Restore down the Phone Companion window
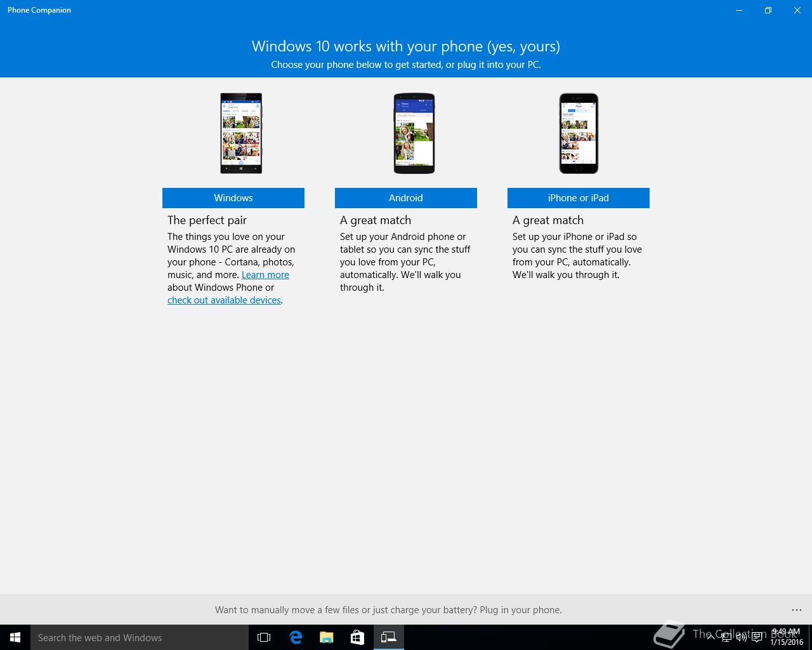This screenshot has width=812, height=650. click(768, 10)
